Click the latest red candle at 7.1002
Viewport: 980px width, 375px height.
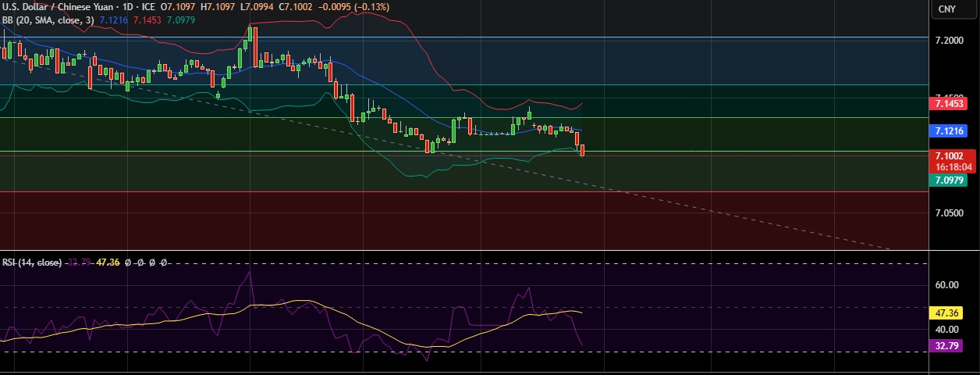point(582,150)
